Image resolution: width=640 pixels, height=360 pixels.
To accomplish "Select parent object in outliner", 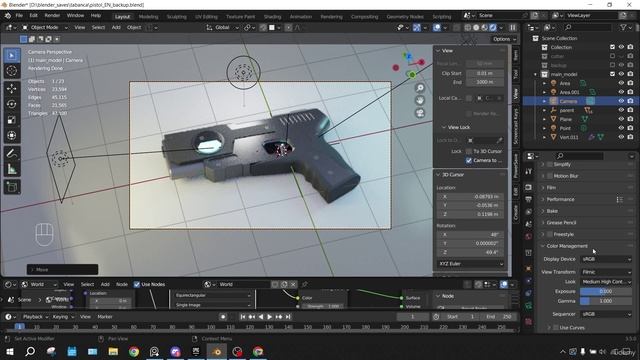I will click(x=567, y=110).
